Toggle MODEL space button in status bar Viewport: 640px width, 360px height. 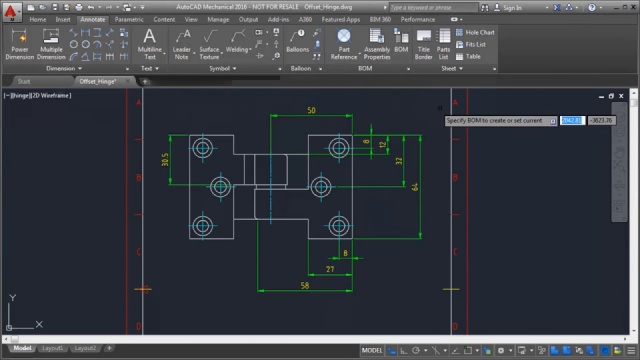pos(372,351)
